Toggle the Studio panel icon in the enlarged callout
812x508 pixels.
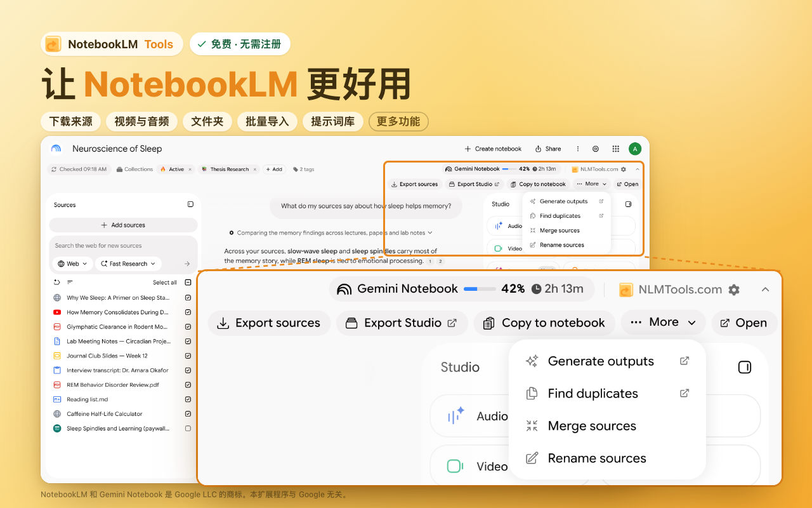[745, 367]
